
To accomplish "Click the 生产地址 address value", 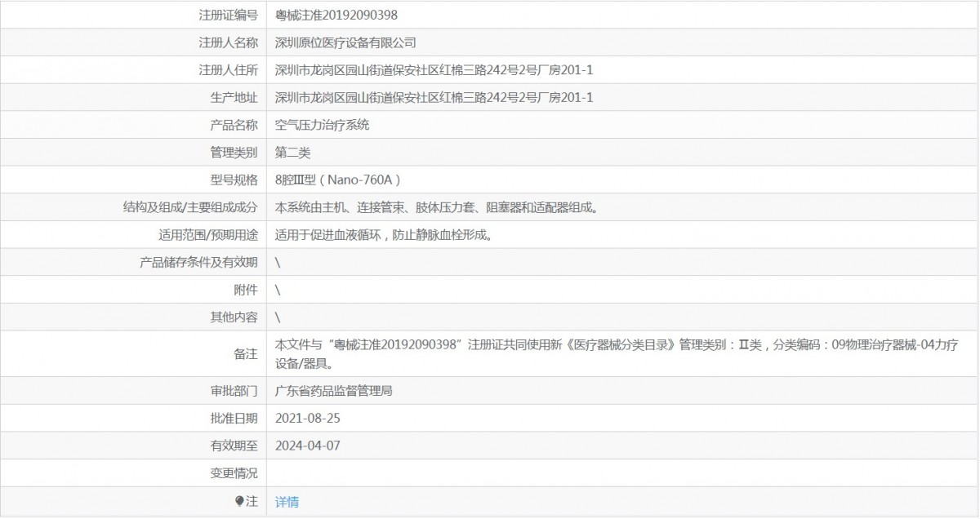I will click(434, 98).
